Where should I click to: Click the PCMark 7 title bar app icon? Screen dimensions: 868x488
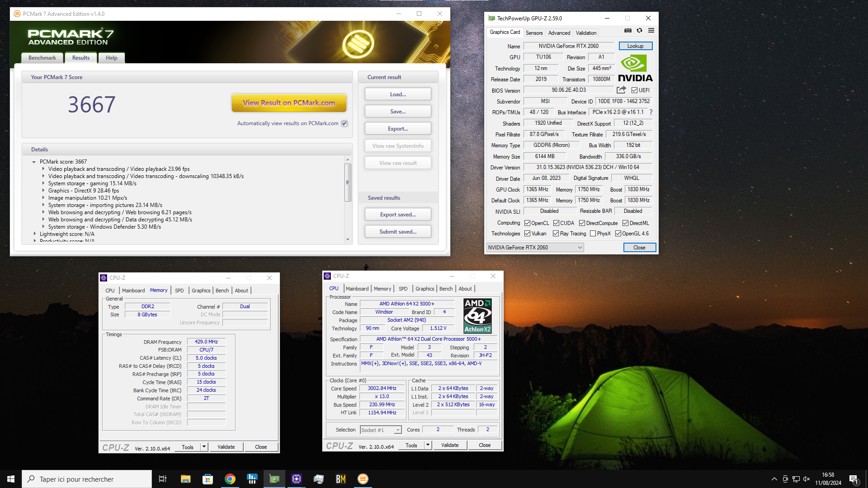(x=17, y=14)
